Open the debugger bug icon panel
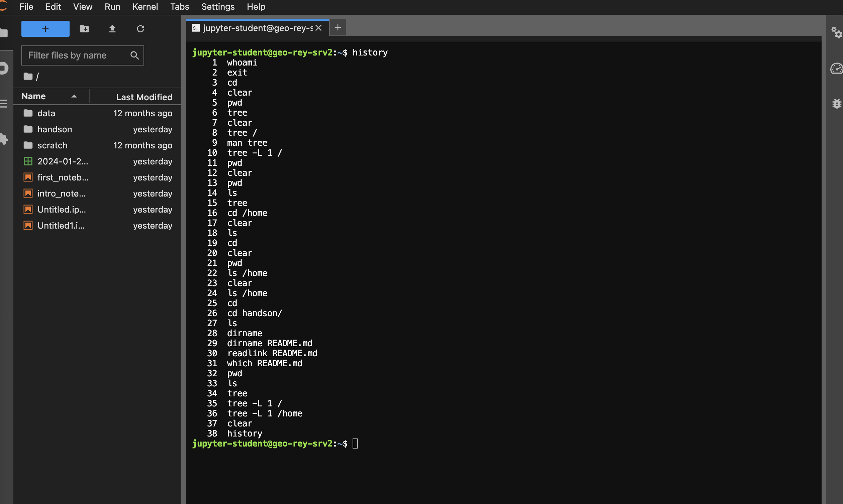Viewport: 843px width, 504px height. pyautogui.click(x=837, y=104)
